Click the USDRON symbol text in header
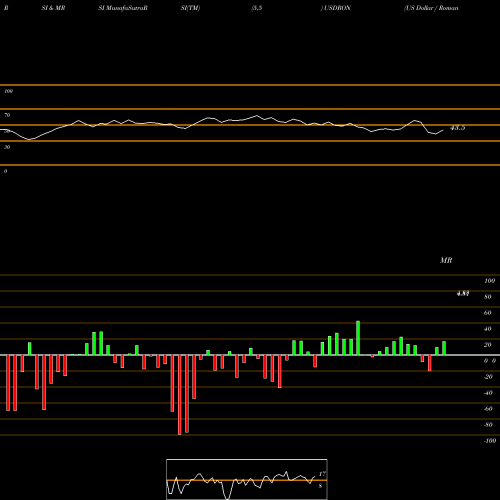The image size is (500, 500). tap(336, 8)
